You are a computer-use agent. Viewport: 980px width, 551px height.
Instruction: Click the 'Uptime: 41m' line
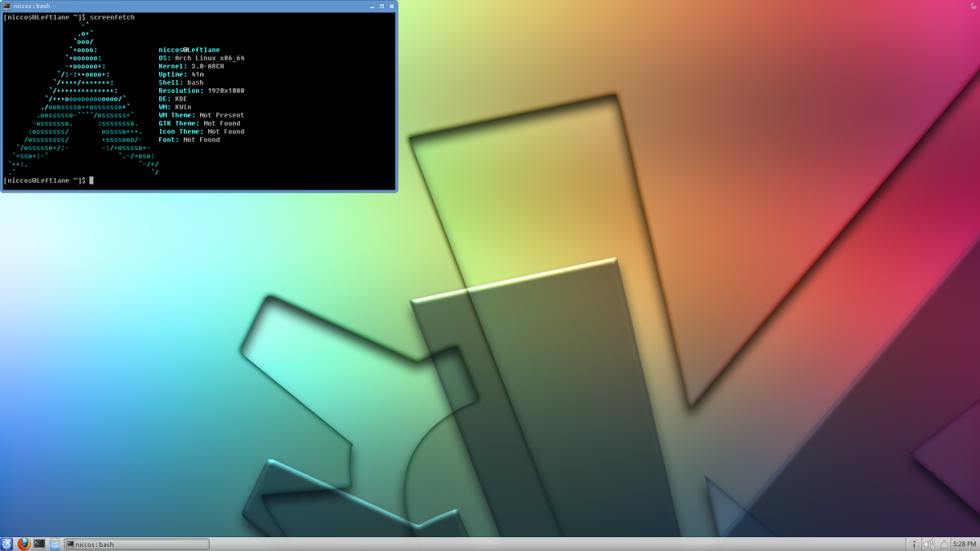pos(181,74)
